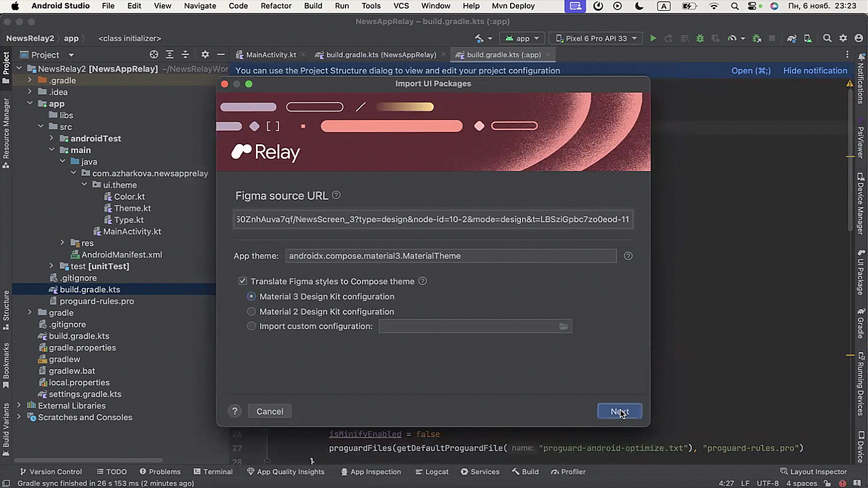Open editor tabs more options menu
Image resolution: width=868 pixels, height=488 pixels.
847,55
